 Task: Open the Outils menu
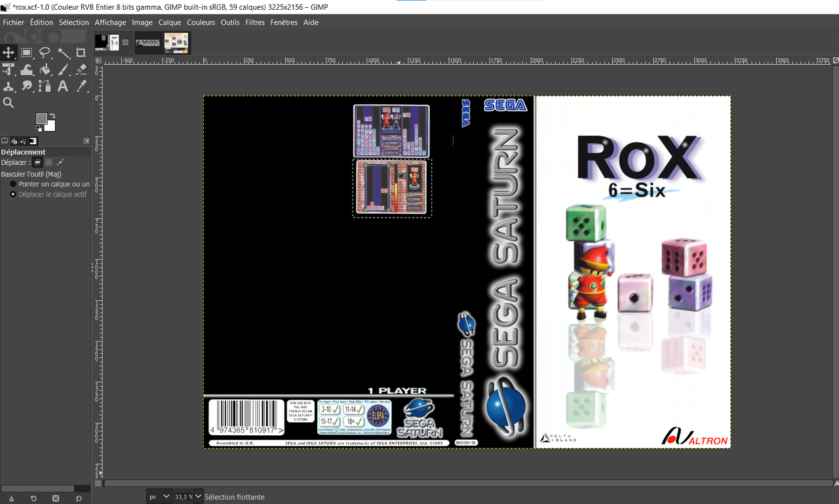point(230,22)
